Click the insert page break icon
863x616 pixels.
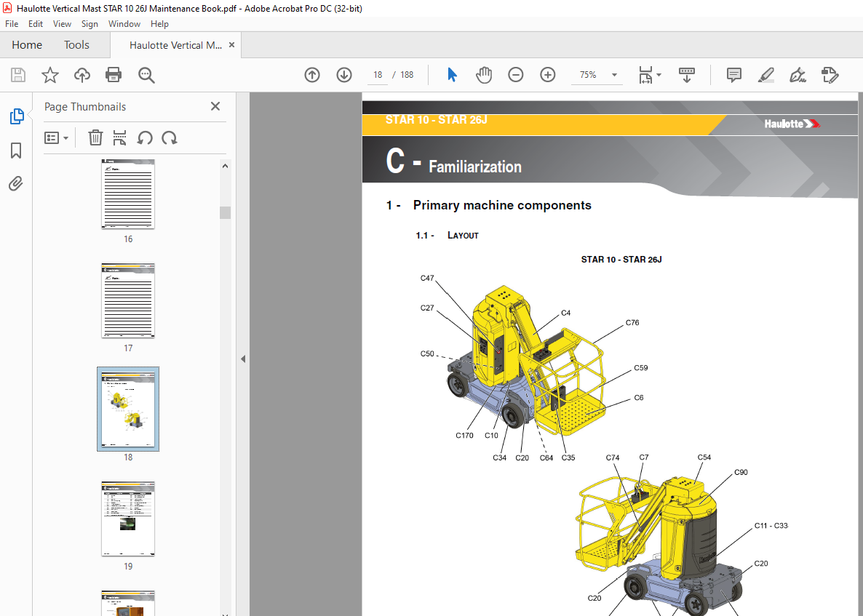click(119, 137)
